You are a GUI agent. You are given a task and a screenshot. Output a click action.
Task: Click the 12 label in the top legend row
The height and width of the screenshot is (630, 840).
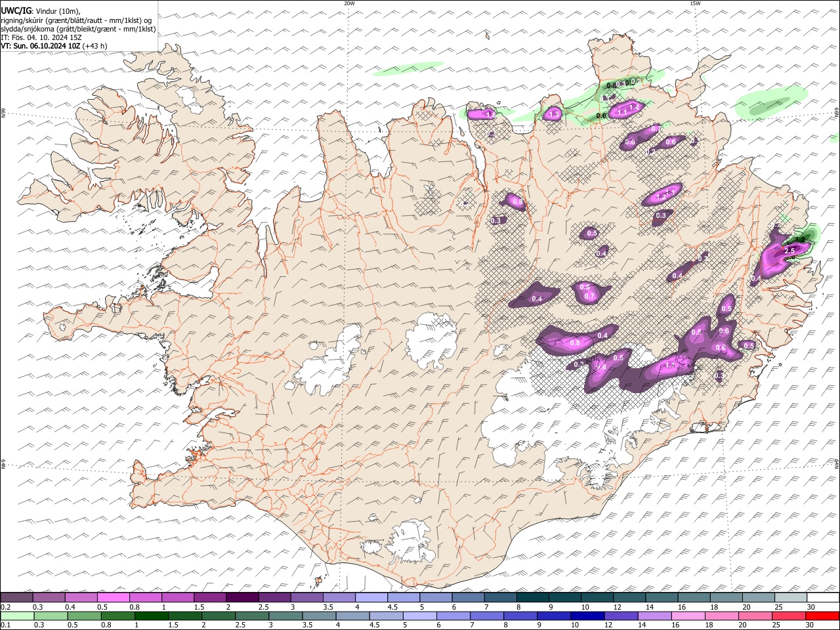coord(618,607)
